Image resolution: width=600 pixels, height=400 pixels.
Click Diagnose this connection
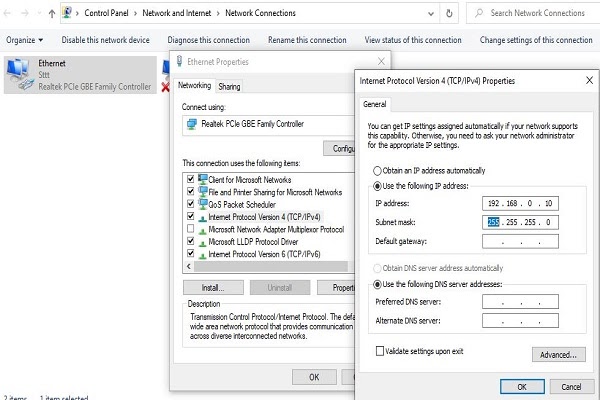[209, 40]
